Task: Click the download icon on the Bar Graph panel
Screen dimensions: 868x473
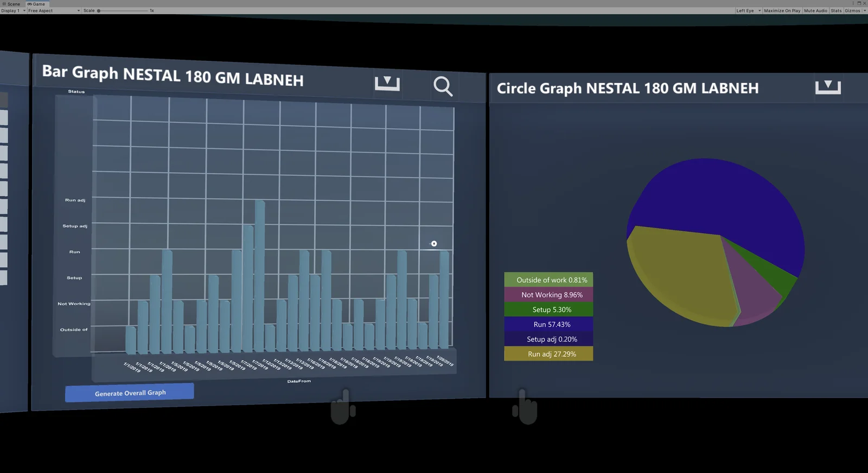Action: (x=387, y=83)
